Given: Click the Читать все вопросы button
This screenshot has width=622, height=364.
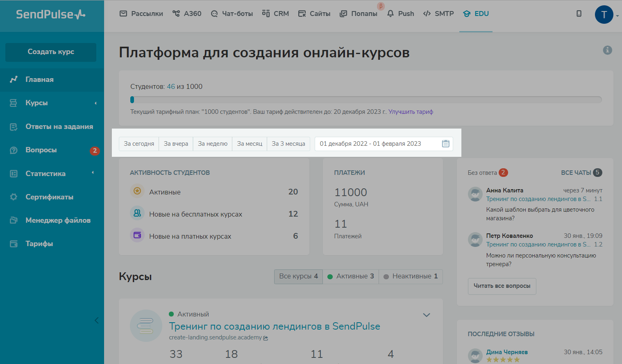Looking at the screenshot, I should click(502, 286).
